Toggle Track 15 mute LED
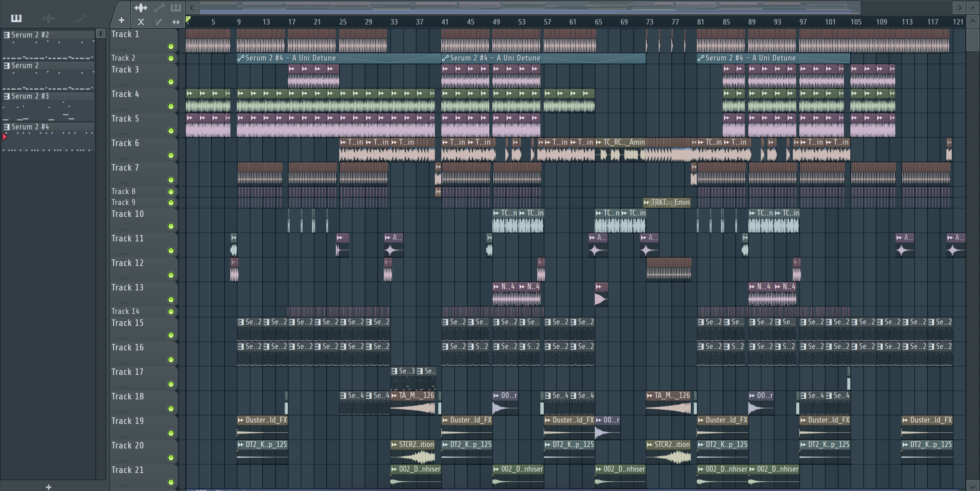The image size is (980, 491). click(171, 335)
